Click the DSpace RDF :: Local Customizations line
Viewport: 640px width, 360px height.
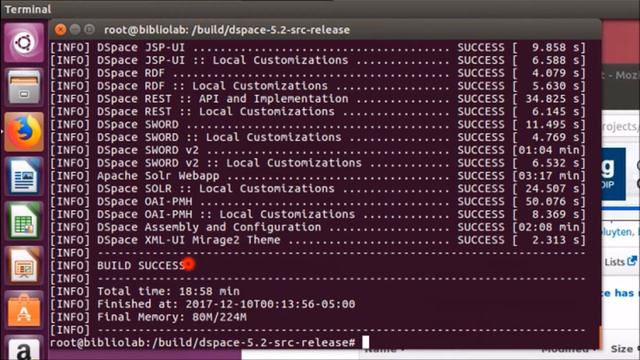(318, 86)
